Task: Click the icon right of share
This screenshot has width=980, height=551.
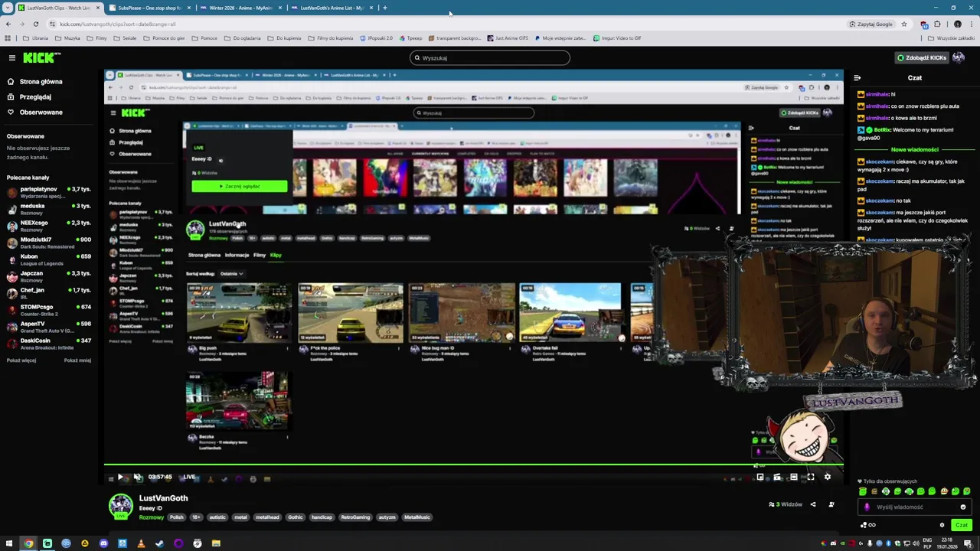Action: click(831, 504)
